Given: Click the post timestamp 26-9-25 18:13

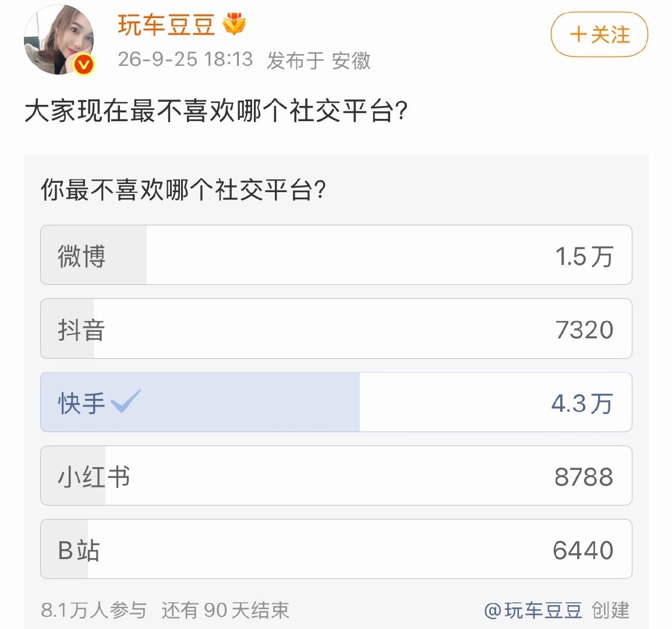Looking at the screenshot, I should tap(186, 59).
